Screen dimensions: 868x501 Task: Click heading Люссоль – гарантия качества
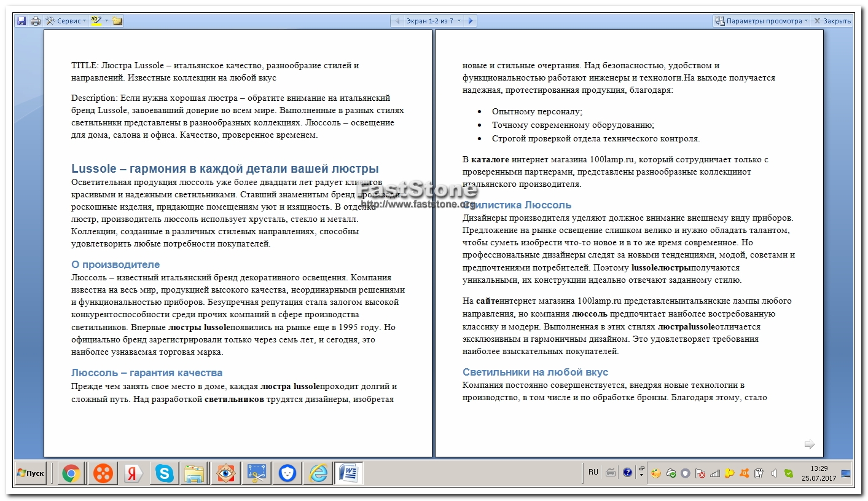147,373
